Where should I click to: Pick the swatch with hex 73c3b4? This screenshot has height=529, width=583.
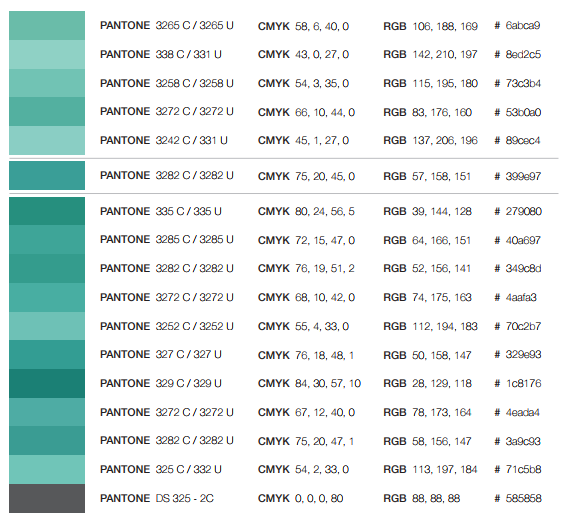(x=47, y=83)
